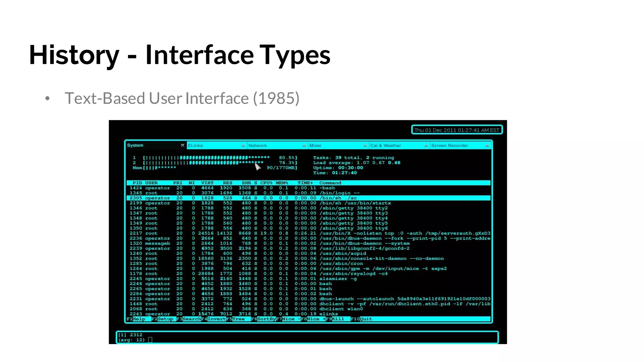Select process 2199 /usr/bin/startx row

click(x=308, y=203)
